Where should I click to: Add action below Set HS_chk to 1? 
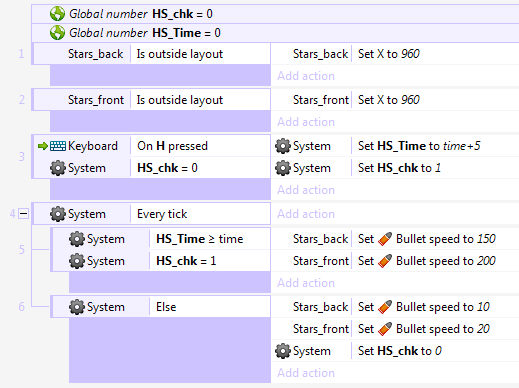click(x=306, y=190)
